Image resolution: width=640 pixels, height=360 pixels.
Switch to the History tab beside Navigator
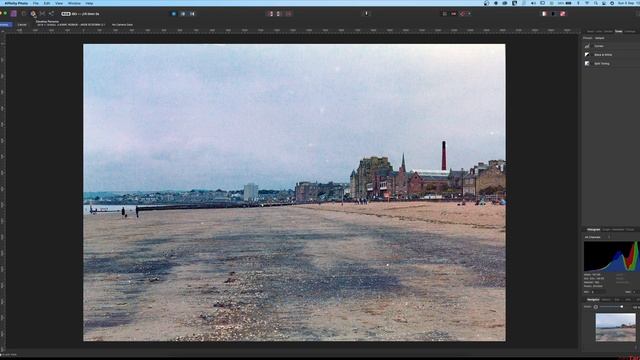coord(606,300)
